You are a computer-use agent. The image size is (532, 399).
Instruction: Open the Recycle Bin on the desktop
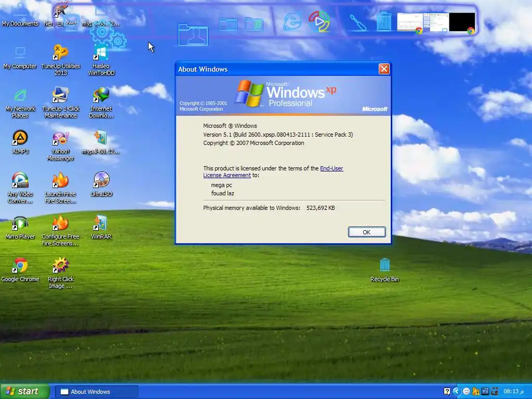coord(384,270)
